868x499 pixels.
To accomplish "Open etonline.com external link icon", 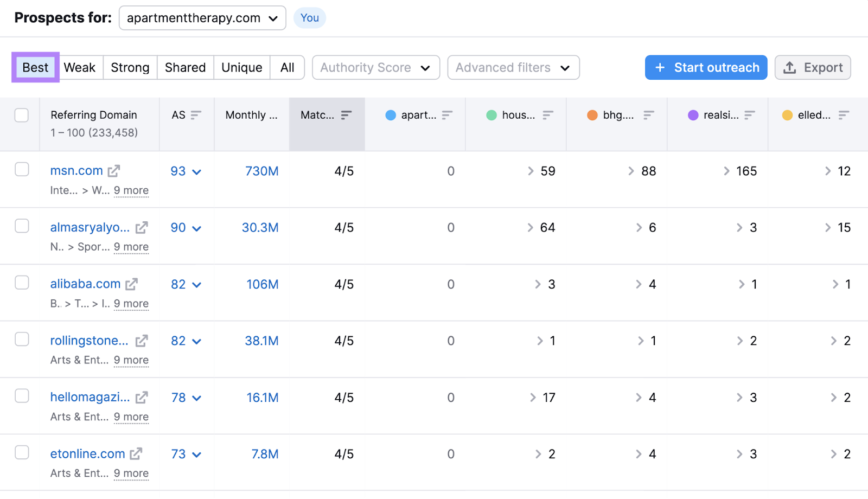I will click(136, 454).
